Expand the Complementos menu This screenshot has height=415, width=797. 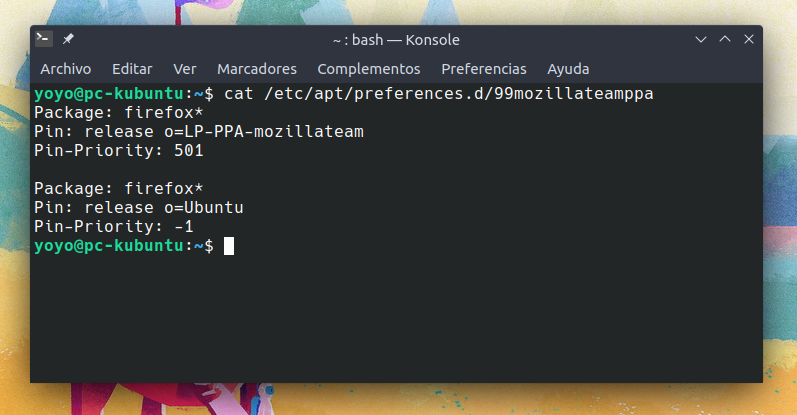(369, 69)
